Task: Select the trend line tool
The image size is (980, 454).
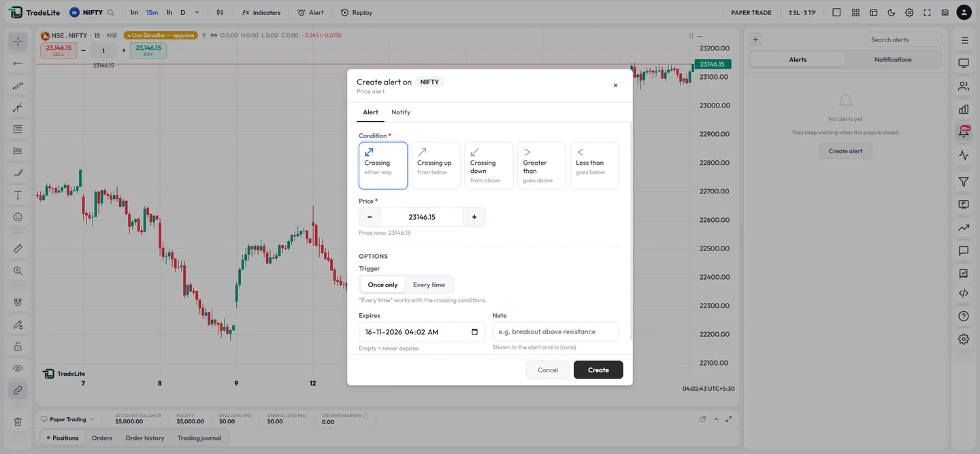Action: tap(18, 86)
